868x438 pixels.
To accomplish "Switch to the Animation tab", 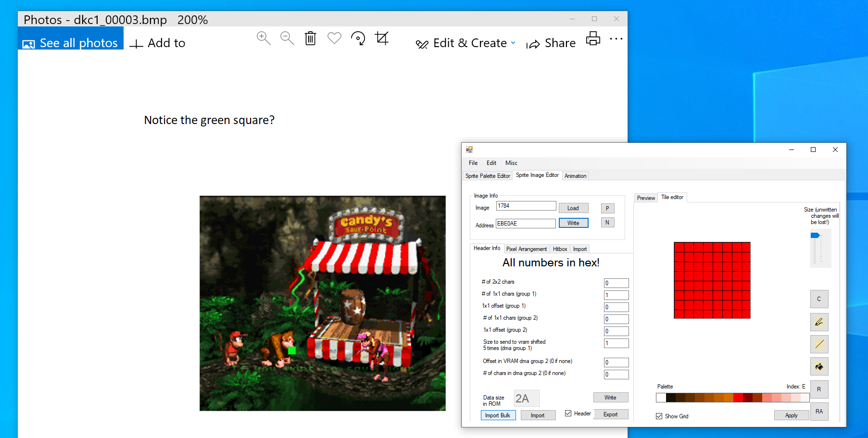I will pyautogui.click(x=575, y=176).
